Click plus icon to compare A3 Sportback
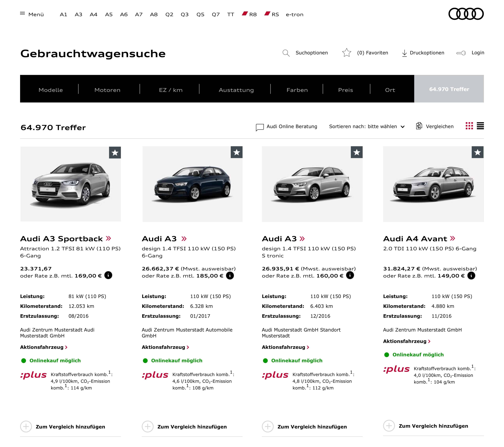Image resolution: width=504 pixels, height=447 pixels. tap(26, 427)
